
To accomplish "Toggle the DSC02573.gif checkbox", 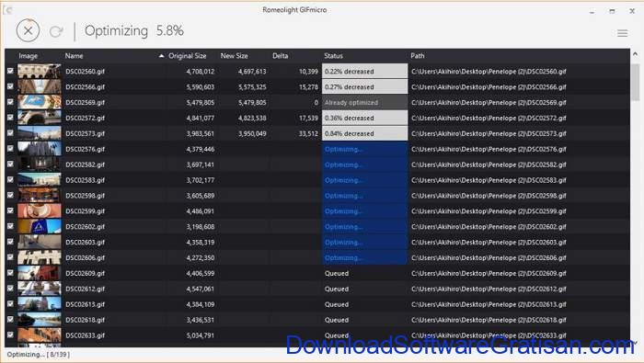I will click(10, 133).
